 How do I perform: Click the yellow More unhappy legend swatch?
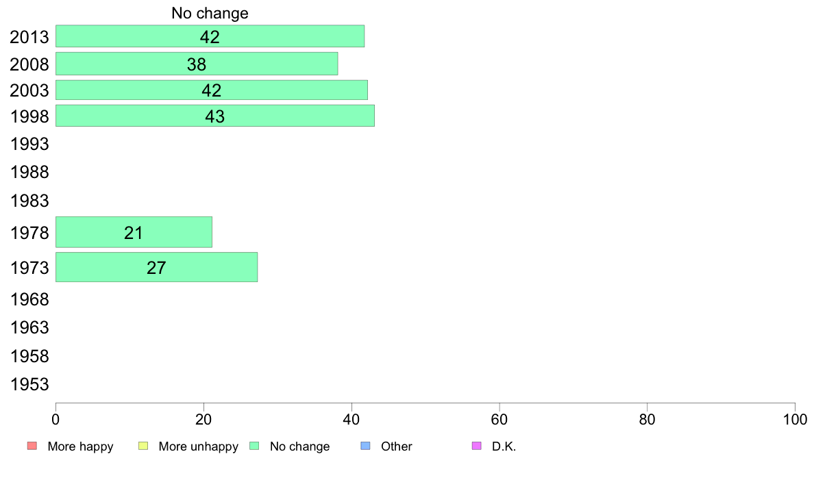143,446
